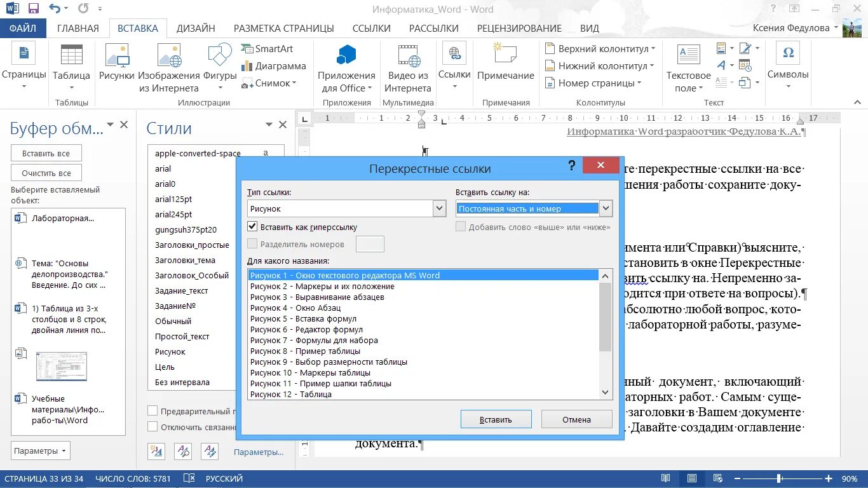Image resolution: width=868 pixels, height=488 pixels.
Task: Click the РУССКИЙ language indicator
Action: (x=224, y=478)
